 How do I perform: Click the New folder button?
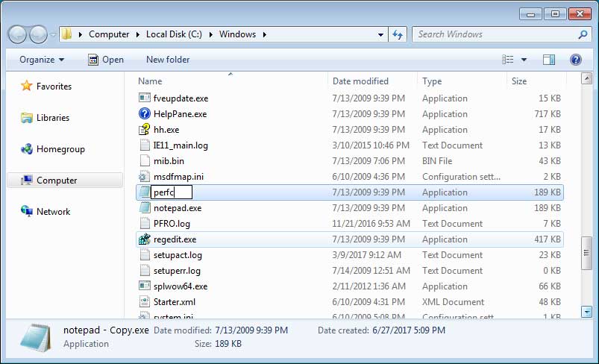point(168,60)
